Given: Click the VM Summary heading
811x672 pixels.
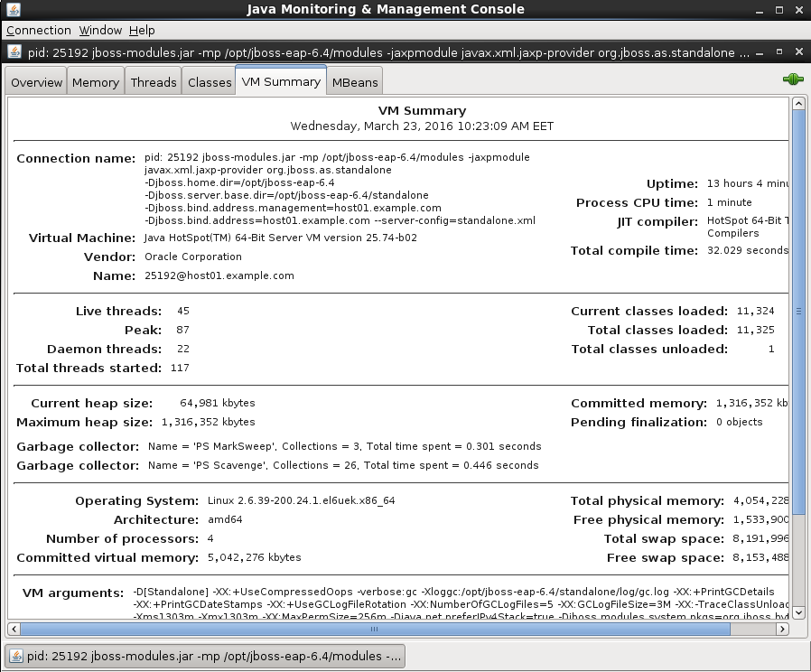Looking at the screenshot, I should (422, 111).
